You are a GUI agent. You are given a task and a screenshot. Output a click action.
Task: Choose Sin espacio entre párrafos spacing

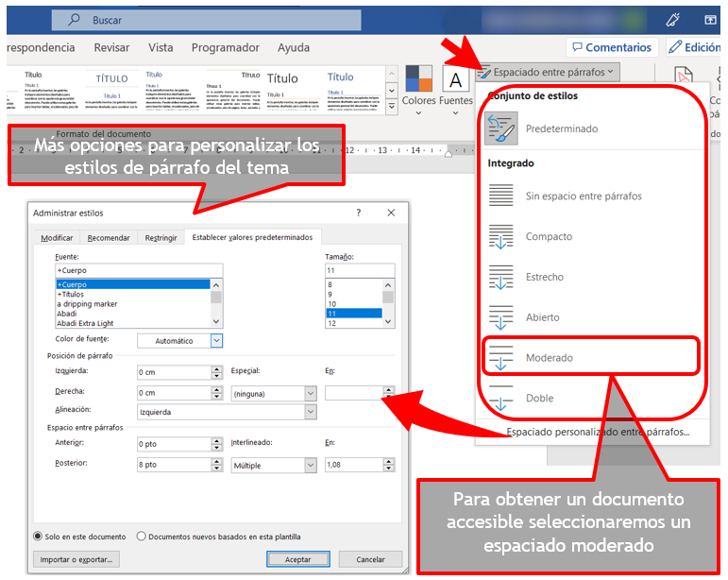click(x=500, y=196)
